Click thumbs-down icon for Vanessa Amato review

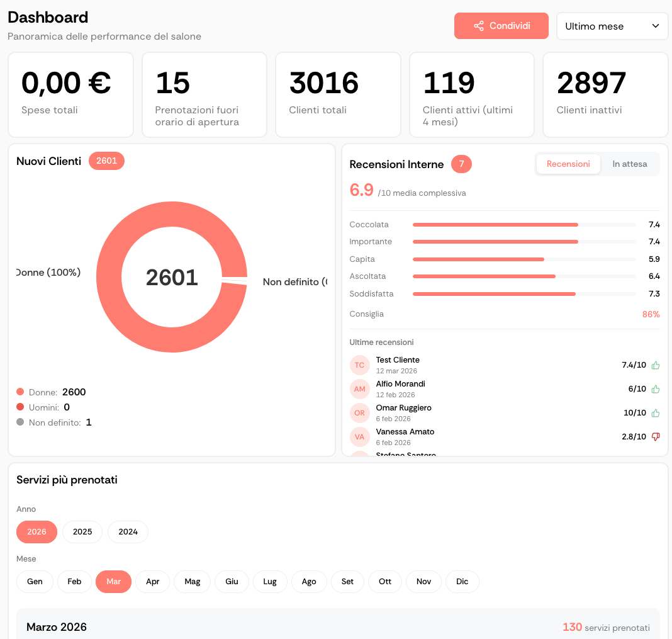click(x=655, y=436)
